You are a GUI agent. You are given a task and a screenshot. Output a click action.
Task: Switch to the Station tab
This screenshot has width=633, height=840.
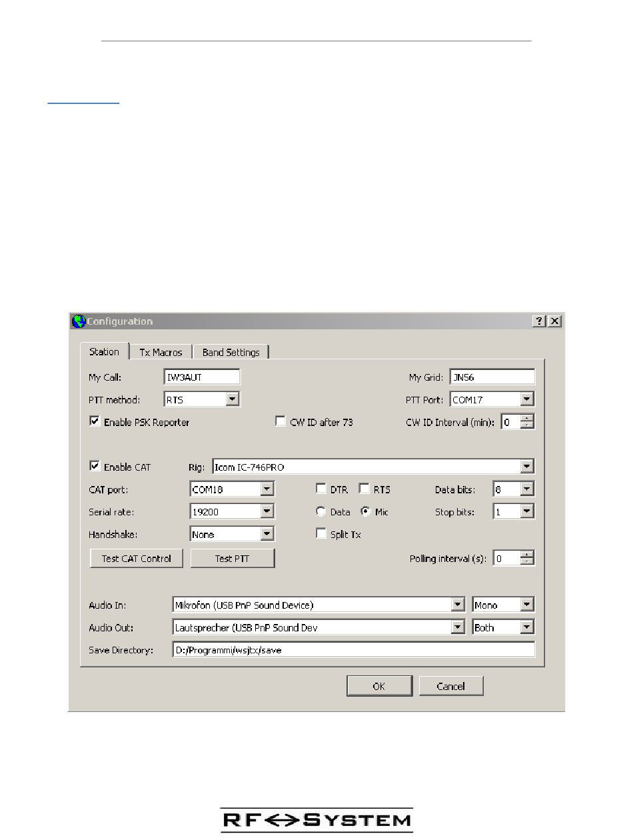(x=104, y=351)
